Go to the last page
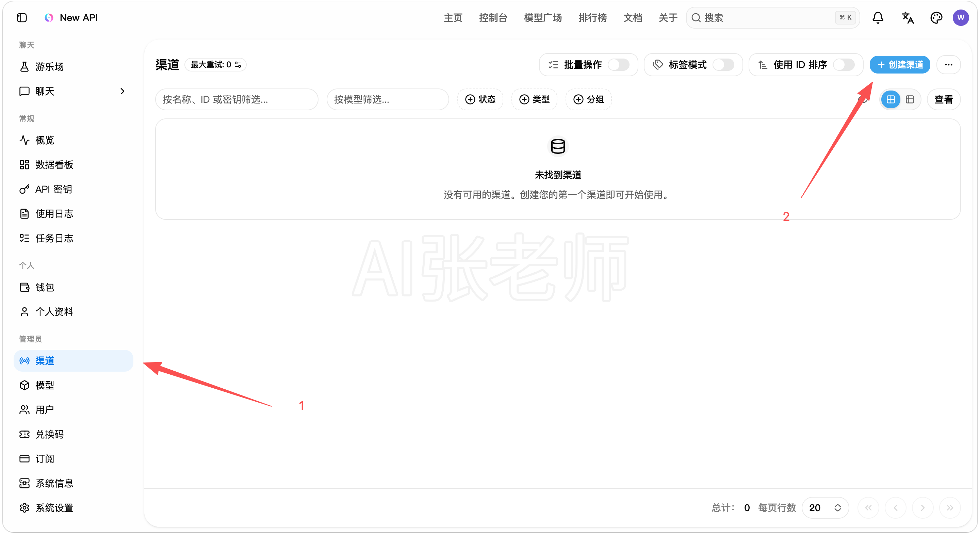This screenshot has width=980, height=535. point(950,507)
